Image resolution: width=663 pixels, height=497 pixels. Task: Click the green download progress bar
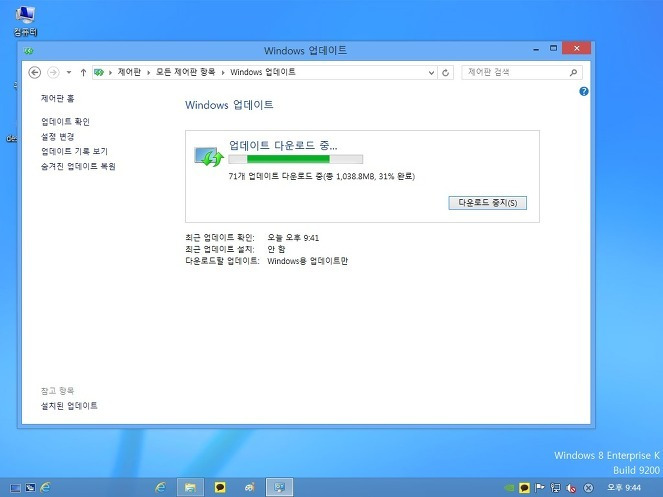296,159
